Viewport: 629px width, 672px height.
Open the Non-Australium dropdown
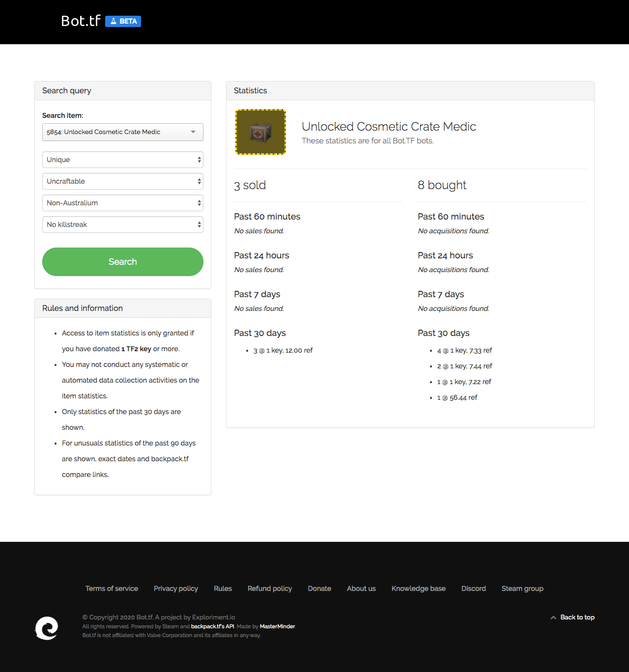(123, 203)
